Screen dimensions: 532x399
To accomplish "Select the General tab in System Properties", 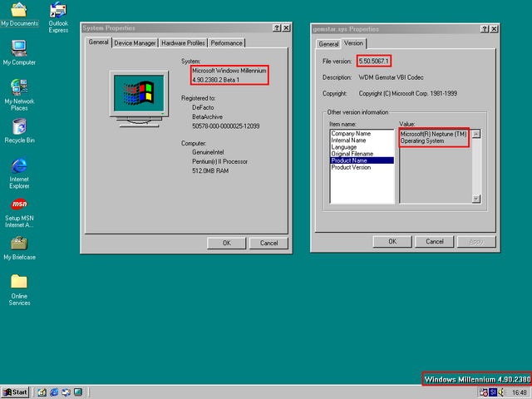I will coord(98,42).
